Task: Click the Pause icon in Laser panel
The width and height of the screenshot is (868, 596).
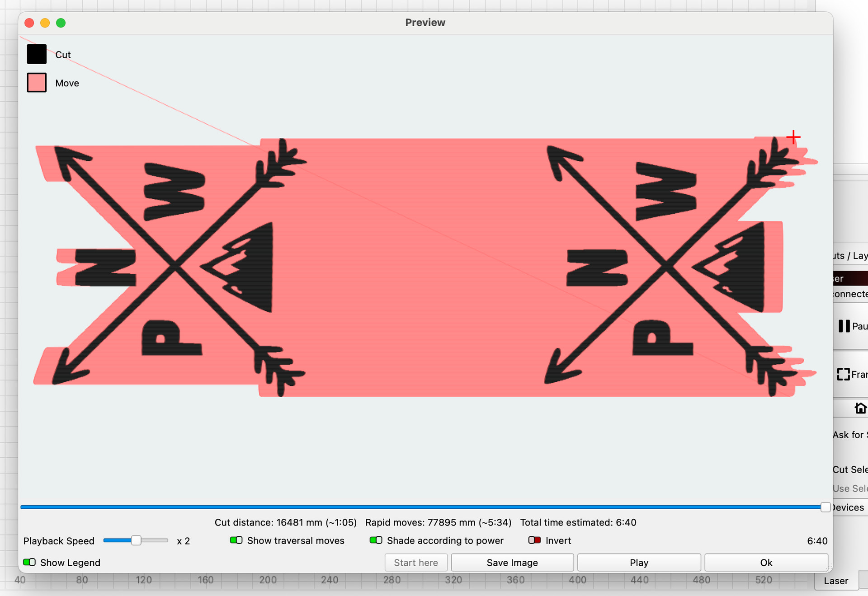Action: (x=844, y=326)
